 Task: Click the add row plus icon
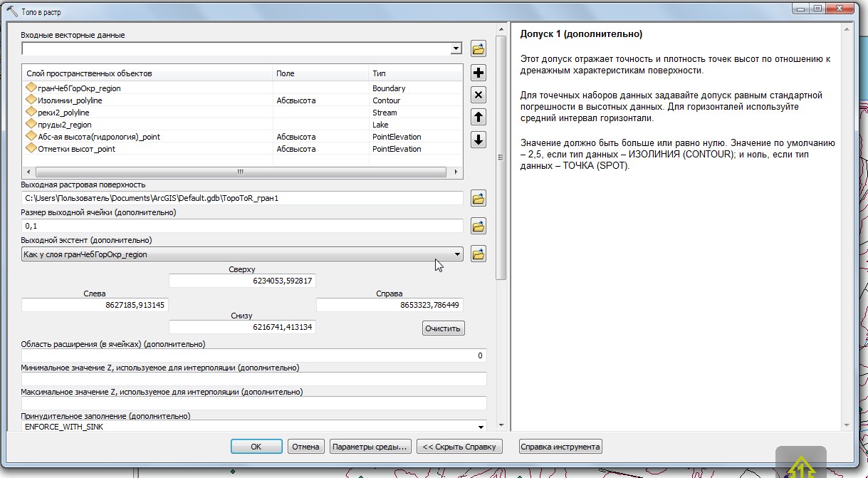pos(479,73)
